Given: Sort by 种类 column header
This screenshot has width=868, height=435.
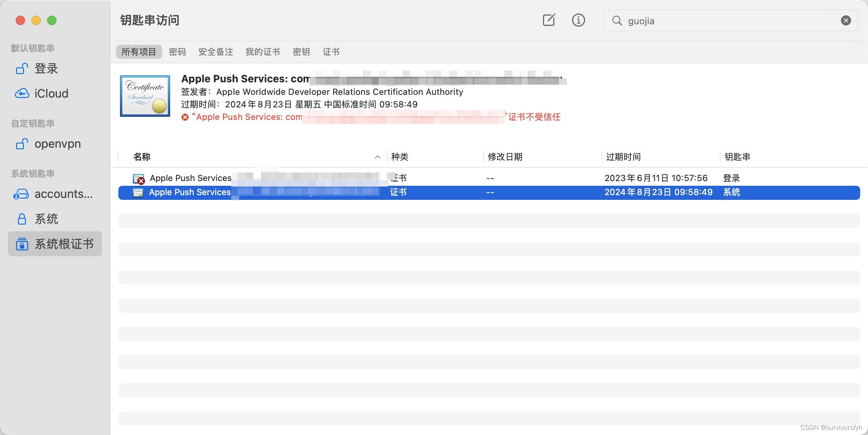Looking at the screenshot, I should (399, 157).
